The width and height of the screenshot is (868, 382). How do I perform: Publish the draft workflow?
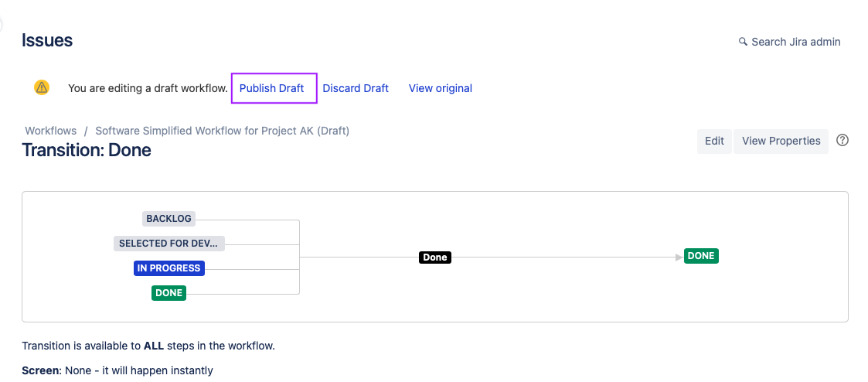click(x=272, y=88)
